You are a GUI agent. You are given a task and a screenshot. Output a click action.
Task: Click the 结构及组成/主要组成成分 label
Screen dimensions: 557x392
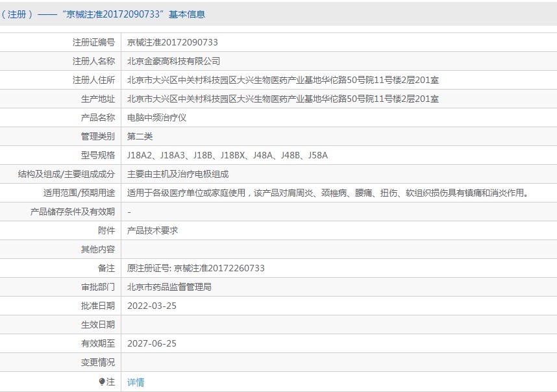point(66,174)
